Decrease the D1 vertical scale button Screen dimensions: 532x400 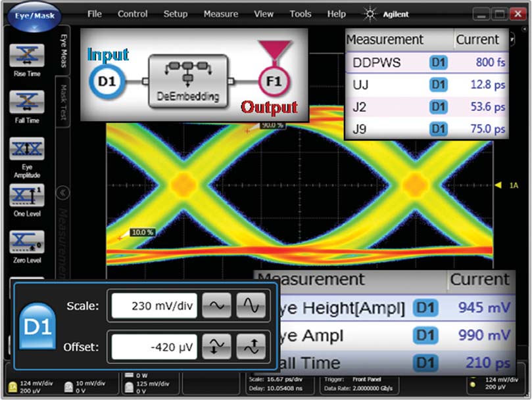pos(216,305)
